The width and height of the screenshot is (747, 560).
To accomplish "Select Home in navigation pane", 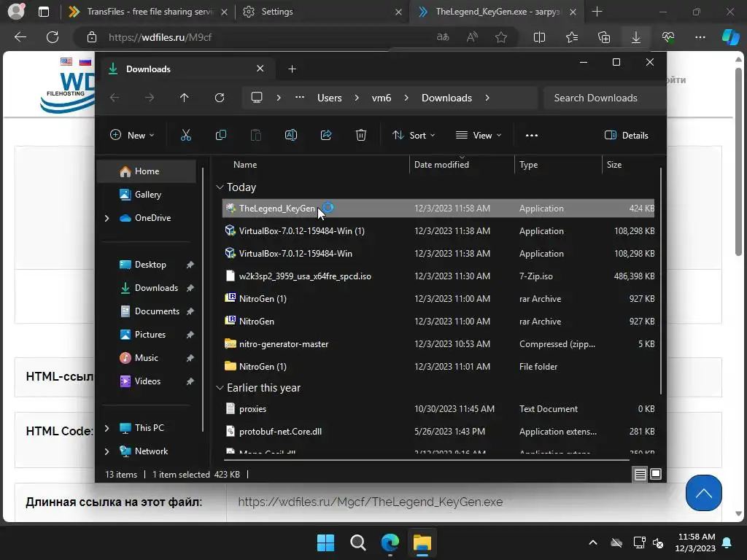I will [147, 171].
